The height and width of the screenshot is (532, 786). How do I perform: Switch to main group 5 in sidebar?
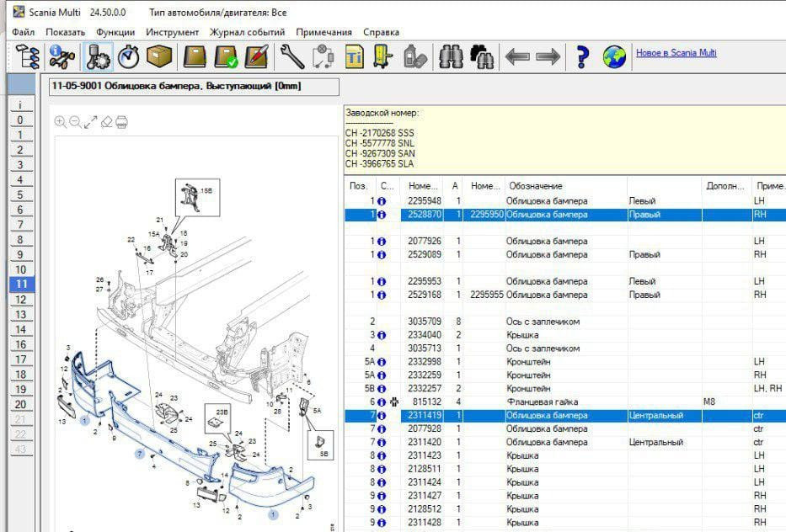coord(19,194)
